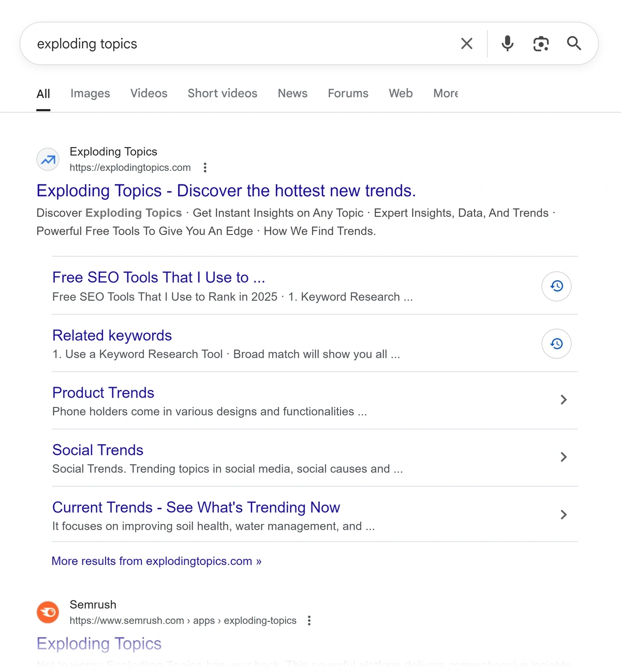The image size is (621, 672).
Task: Expand the Current Trends chevron
Action: point(564,515)
